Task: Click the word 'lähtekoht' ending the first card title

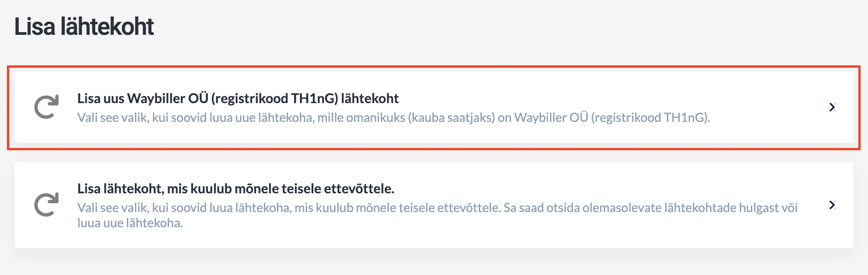Action: pyautogui.click(x=370, y=98)
